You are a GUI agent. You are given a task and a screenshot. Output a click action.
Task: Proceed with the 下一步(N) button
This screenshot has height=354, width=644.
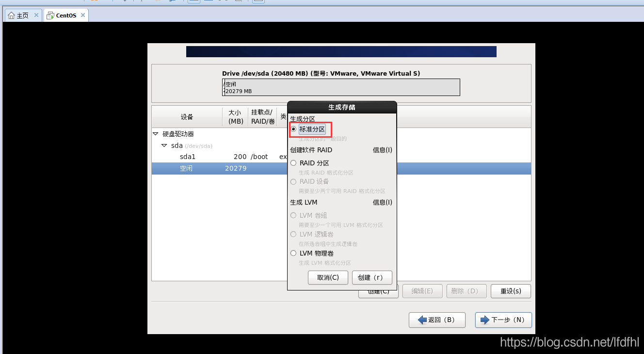tap(503, 320)
